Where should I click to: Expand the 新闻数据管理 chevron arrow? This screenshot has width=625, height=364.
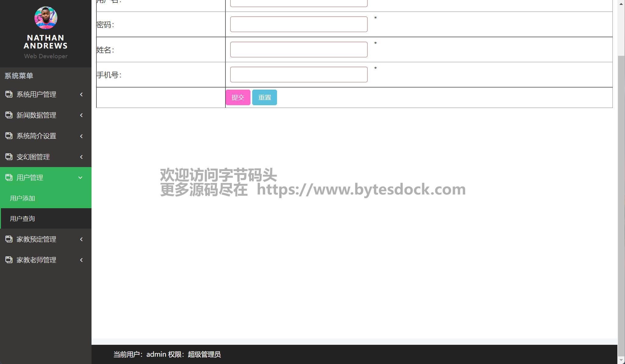tap(81, 115)
